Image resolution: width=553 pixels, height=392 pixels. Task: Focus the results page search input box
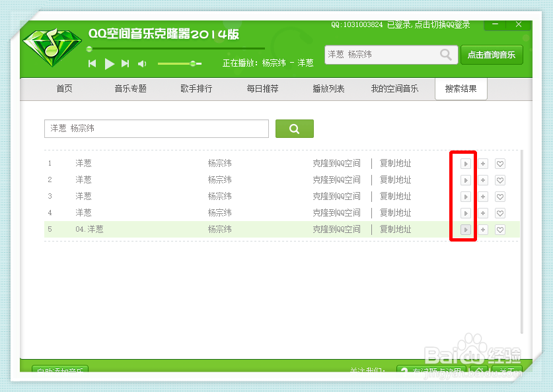point(157,129)
